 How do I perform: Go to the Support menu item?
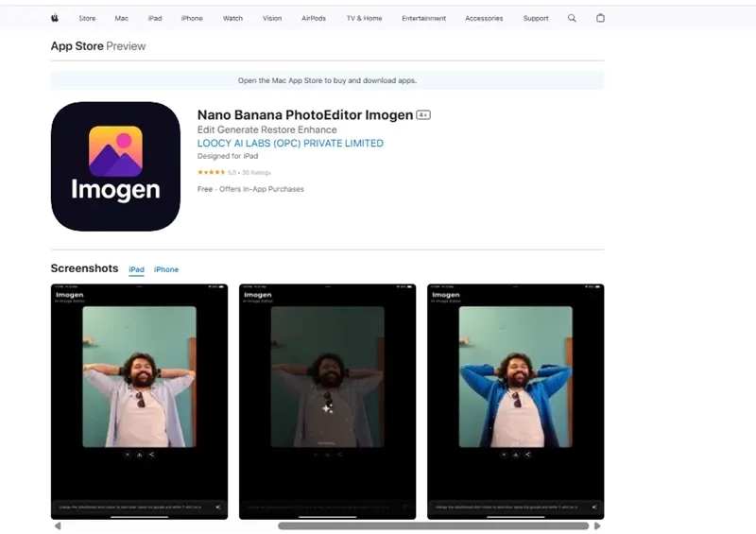coord(536,18)
